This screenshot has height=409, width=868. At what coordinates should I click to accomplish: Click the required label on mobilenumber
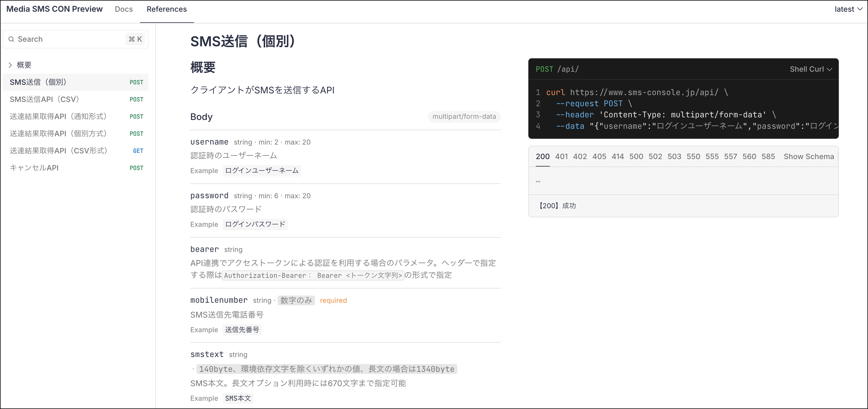pos(333,300)
